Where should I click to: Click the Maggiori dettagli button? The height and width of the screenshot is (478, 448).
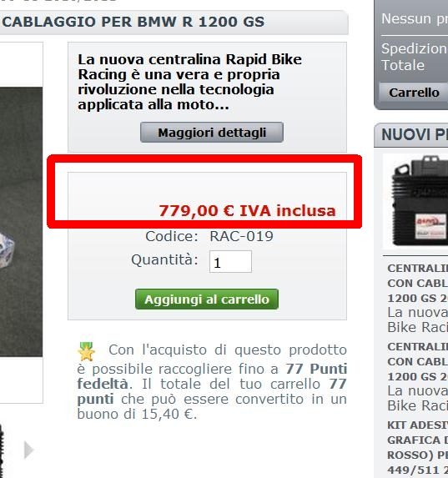(212, 133)
